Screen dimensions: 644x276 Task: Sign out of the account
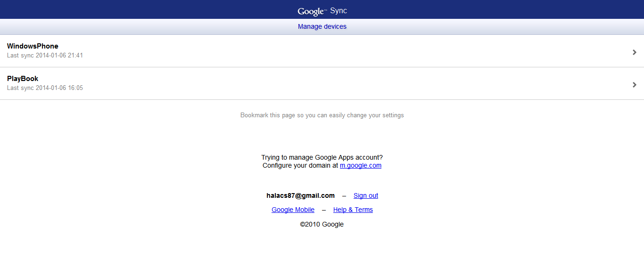366,196
